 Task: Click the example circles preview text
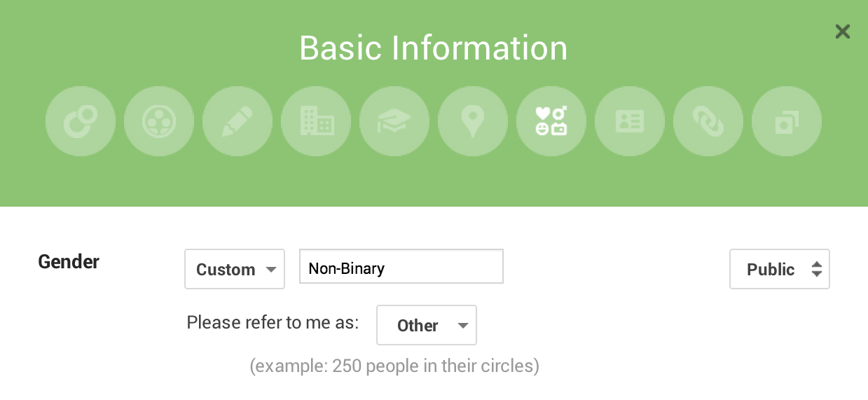click(394, 366)
